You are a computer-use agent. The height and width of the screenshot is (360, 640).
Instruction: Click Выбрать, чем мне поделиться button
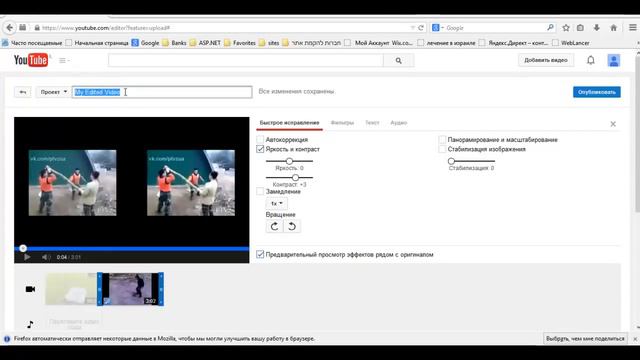pos(585,339)
